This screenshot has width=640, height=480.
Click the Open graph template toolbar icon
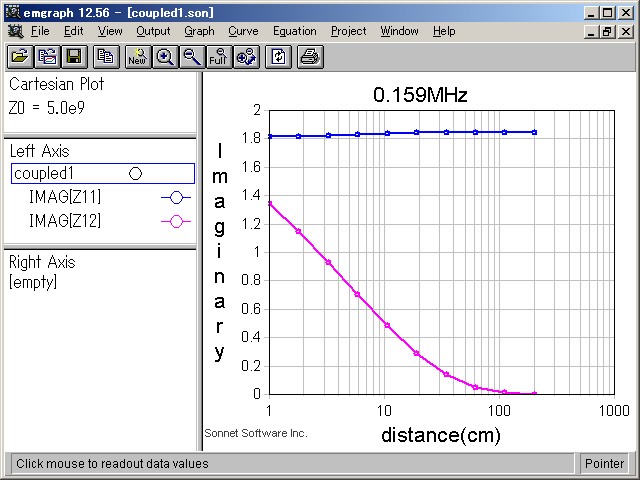pyautogui.click(x=47, y=57)
